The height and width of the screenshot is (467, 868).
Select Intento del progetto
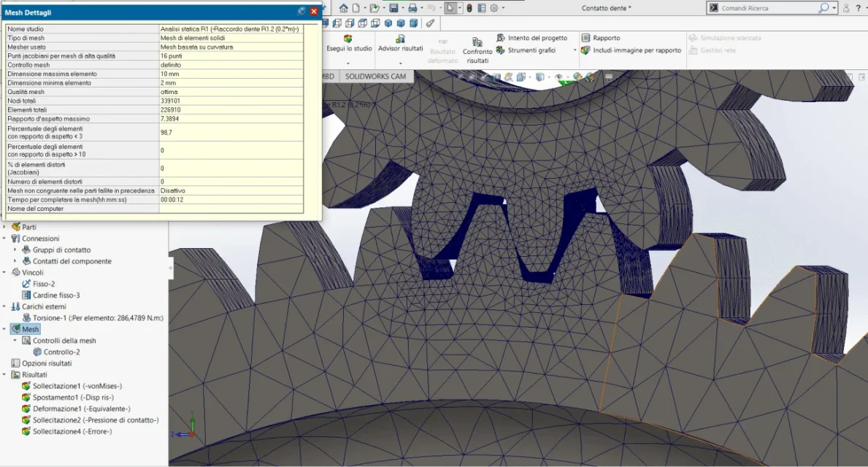(x=532, y=38)
